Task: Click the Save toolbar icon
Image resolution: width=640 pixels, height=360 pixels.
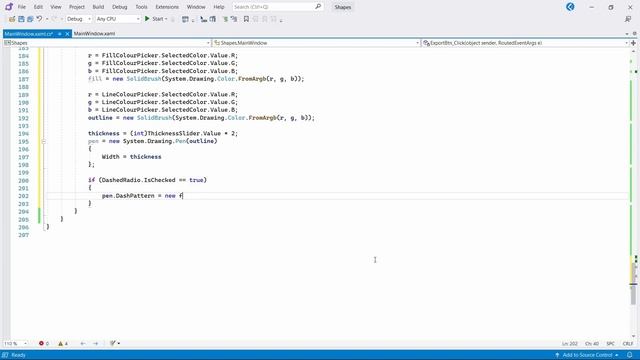Action: pyautogui.click(x=21, y=19)
